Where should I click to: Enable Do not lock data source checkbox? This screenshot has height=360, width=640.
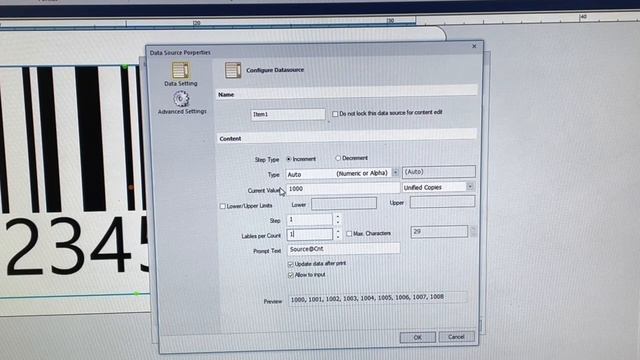(335, 114)
